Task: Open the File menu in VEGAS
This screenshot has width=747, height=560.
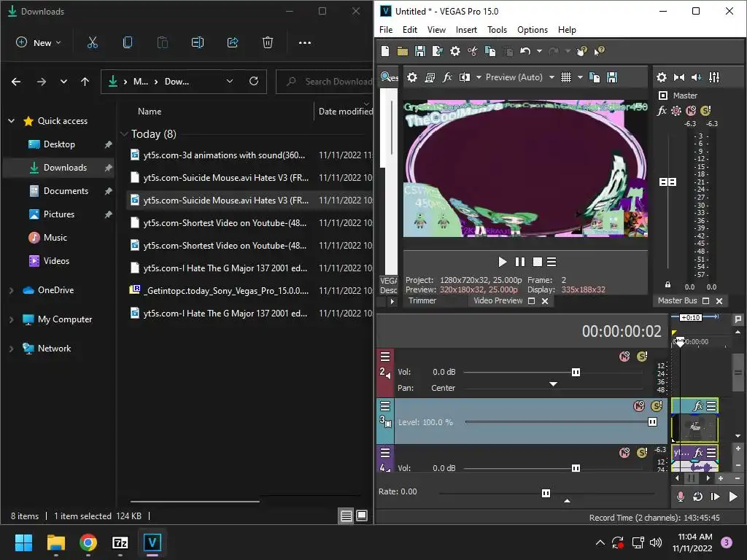Action: tap(386, 29)
